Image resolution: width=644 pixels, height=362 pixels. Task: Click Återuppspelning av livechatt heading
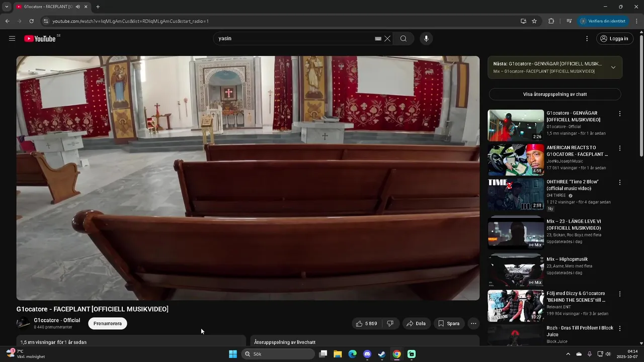285,342
